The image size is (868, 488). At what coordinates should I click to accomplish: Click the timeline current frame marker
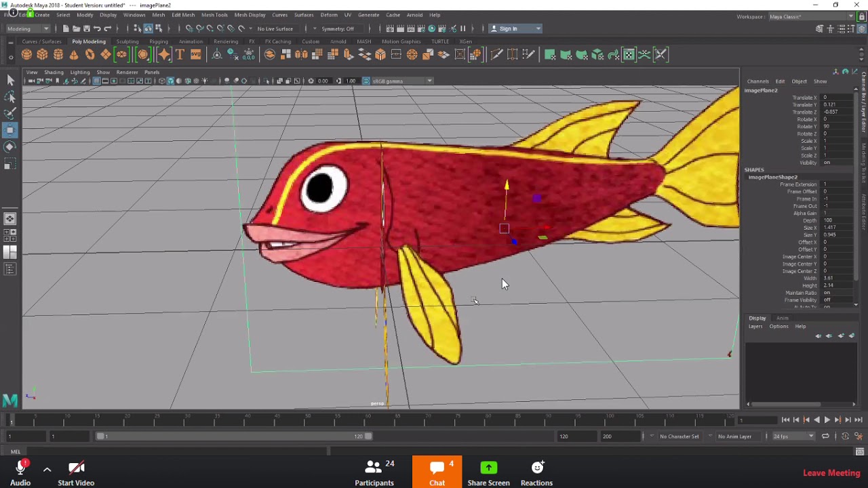tap(11, 420)
